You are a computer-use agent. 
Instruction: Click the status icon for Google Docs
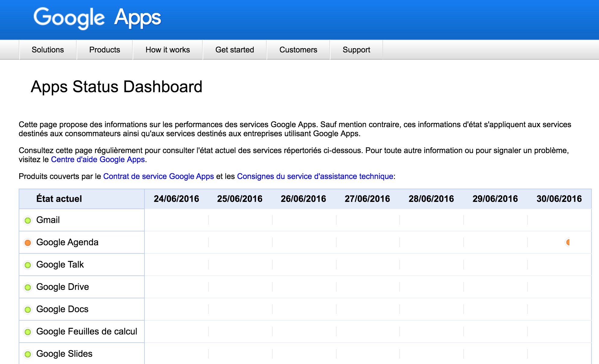(x=28, y=309)
